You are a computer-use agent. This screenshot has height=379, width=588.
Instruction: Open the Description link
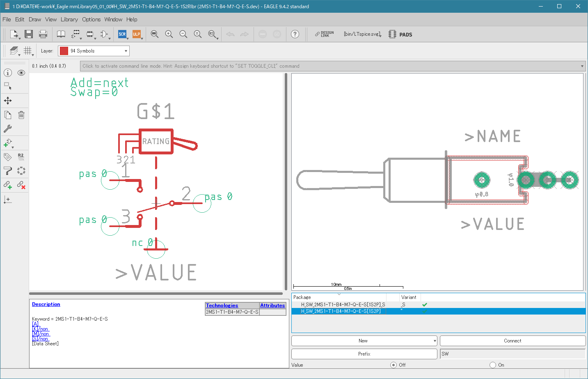tap(46, 304)
